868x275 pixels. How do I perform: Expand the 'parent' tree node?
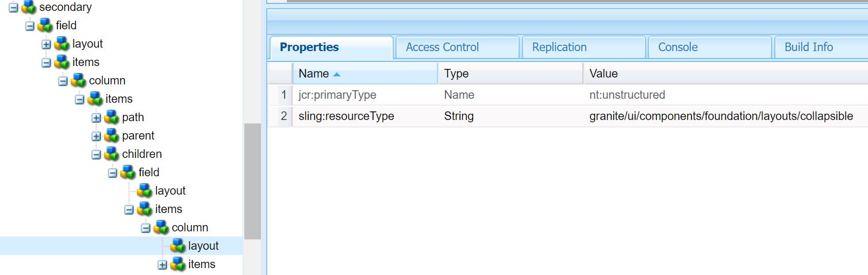point(96,137)
